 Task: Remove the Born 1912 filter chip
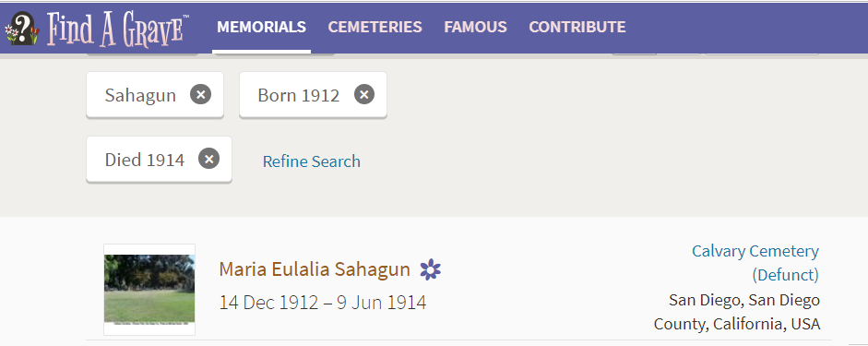click(x=363, y=95)
